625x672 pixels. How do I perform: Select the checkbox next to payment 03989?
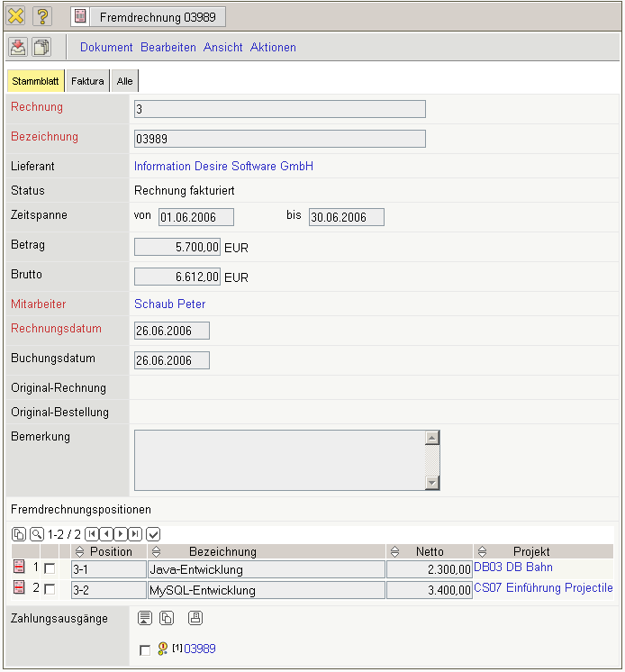tap(145, 649)
